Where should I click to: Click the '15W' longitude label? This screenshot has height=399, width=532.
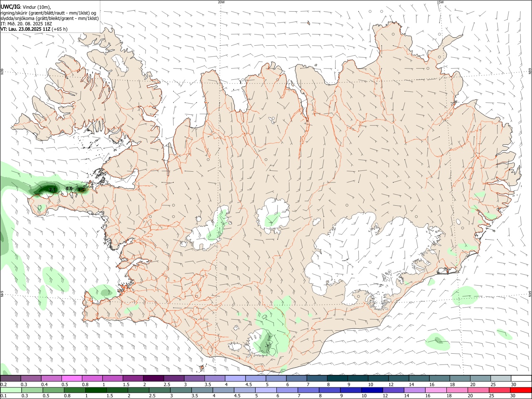tap(440, 2)
